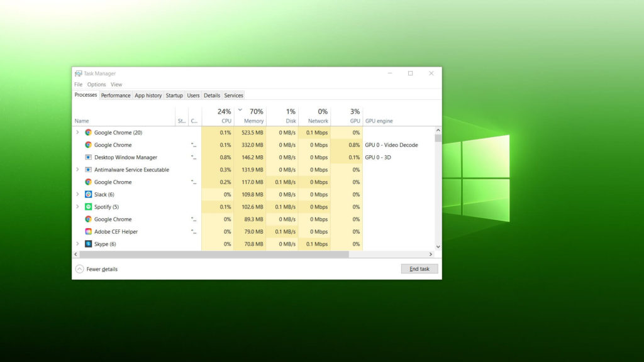
Task: Open the Options menu
Action: coord(96,84)
